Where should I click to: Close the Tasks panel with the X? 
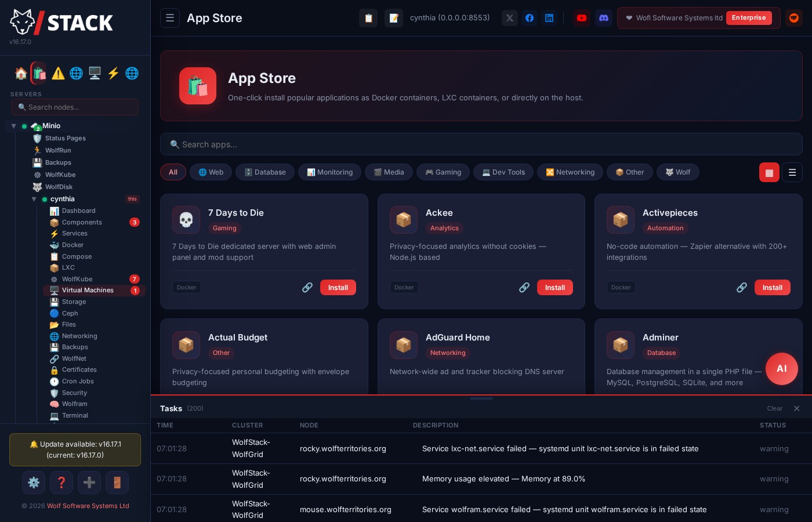pos(797,408)
